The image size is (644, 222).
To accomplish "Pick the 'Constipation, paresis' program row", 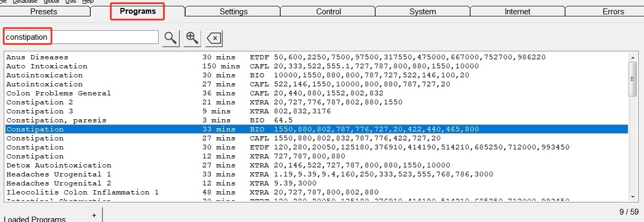I will pos(56,120).
